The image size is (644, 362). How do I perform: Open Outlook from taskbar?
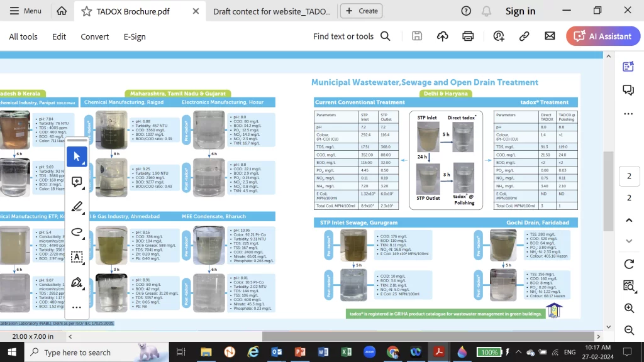click(x=277, y=352)
